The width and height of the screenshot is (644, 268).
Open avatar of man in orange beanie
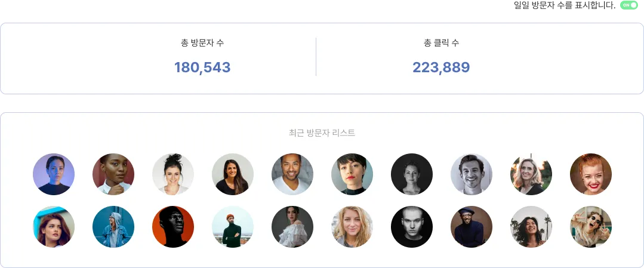click(232, 227)
